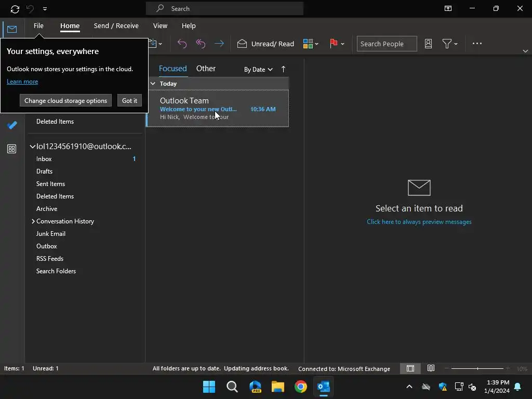Open Google Chrome from taskbar
This screenshot has height=399, width=532.
301,387
